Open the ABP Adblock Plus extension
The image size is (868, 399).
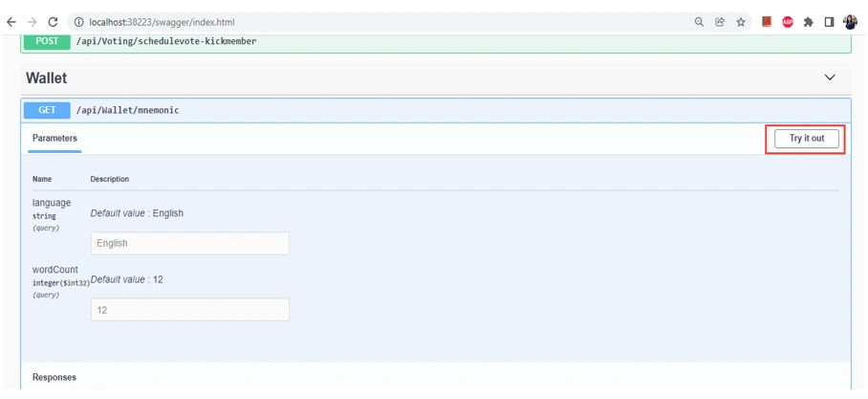point(787,22)
